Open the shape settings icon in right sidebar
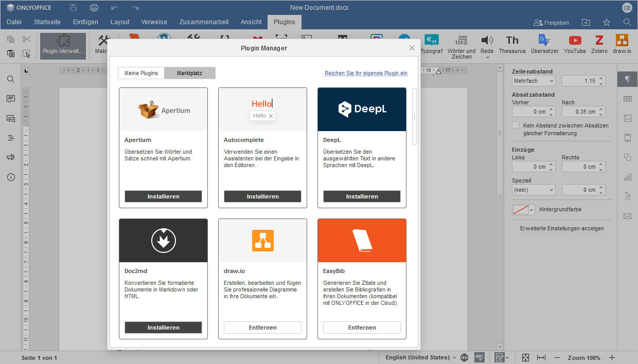This screenshot has height=364, width=638. [627, 157]
